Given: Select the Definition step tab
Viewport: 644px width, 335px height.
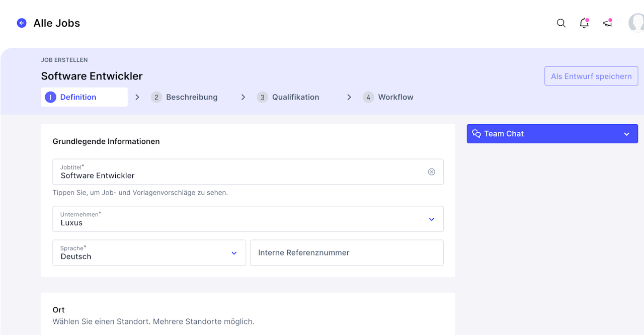Looking at the screenshot, I should coord(78,98).
